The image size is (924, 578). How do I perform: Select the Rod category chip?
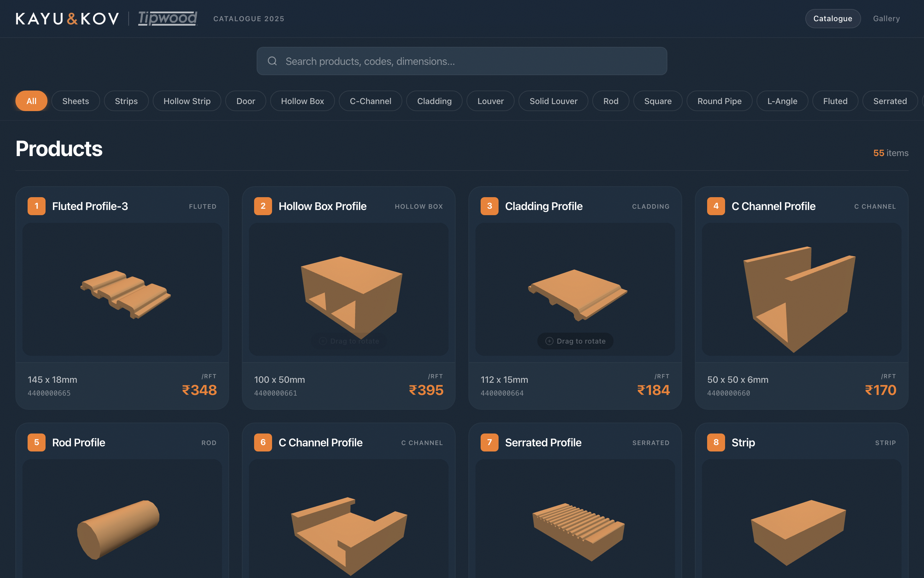click(611, 101)
